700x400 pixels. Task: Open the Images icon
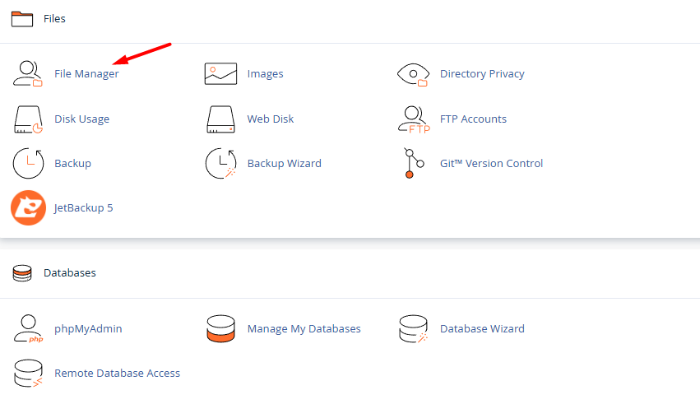pos(220,74)
